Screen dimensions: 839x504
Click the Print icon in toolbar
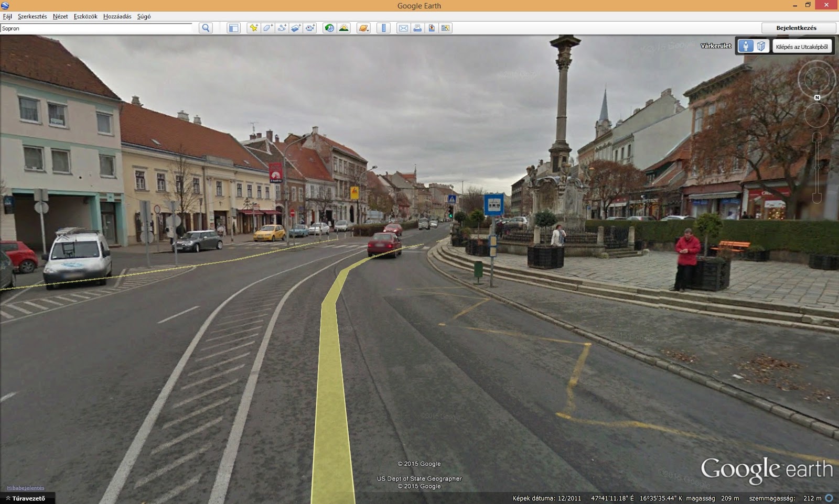pos(417,28)
